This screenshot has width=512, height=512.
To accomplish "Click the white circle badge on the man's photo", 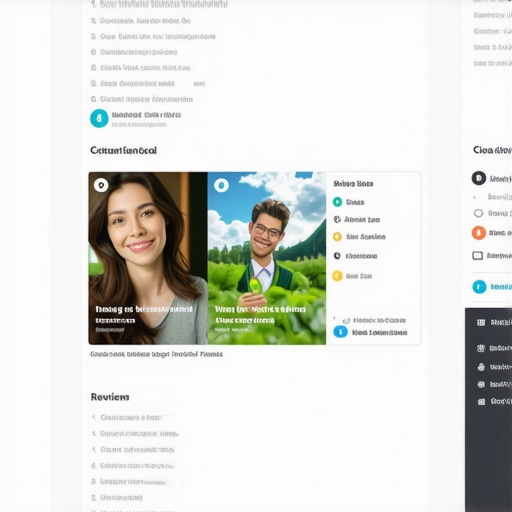I will (221, 185).
